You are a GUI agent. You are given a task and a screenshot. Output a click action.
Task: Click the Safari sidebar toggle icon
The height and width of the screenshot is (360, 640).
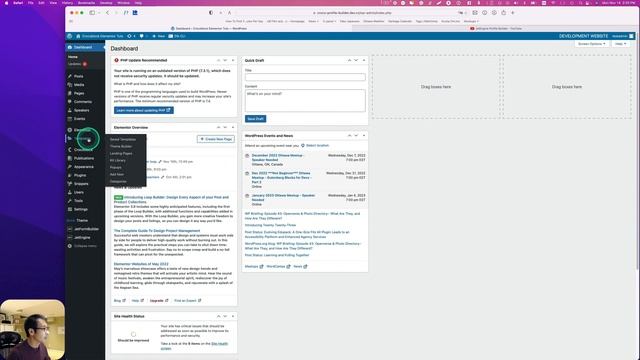(x=92, y=13)
